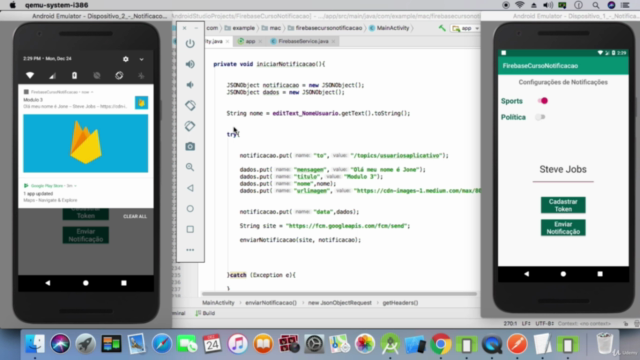
Task: Toggle mobile data quick setting on left phone
Action: [52, 76]
